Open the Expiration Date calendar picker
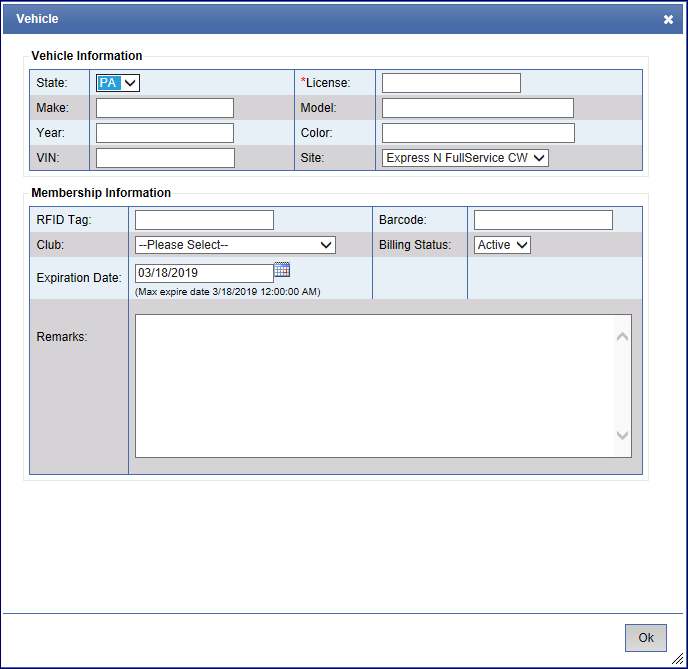 click(282, 270)
